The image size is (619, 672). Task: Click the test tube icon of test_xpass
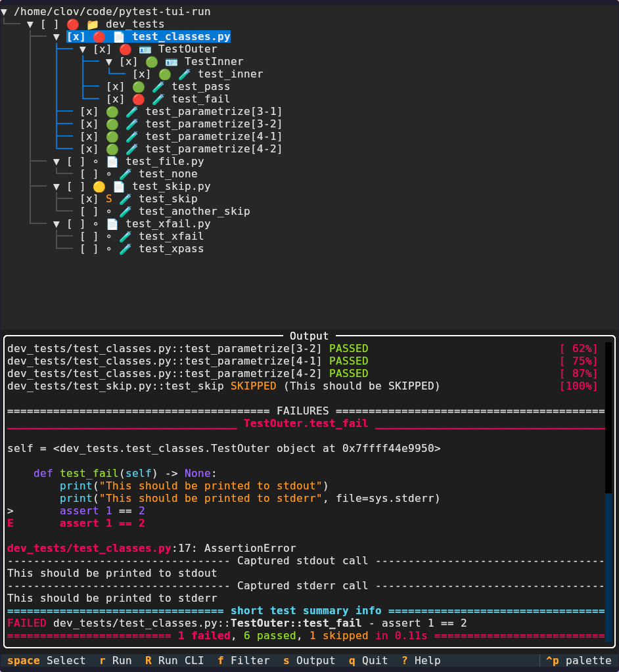coord(125,249)
